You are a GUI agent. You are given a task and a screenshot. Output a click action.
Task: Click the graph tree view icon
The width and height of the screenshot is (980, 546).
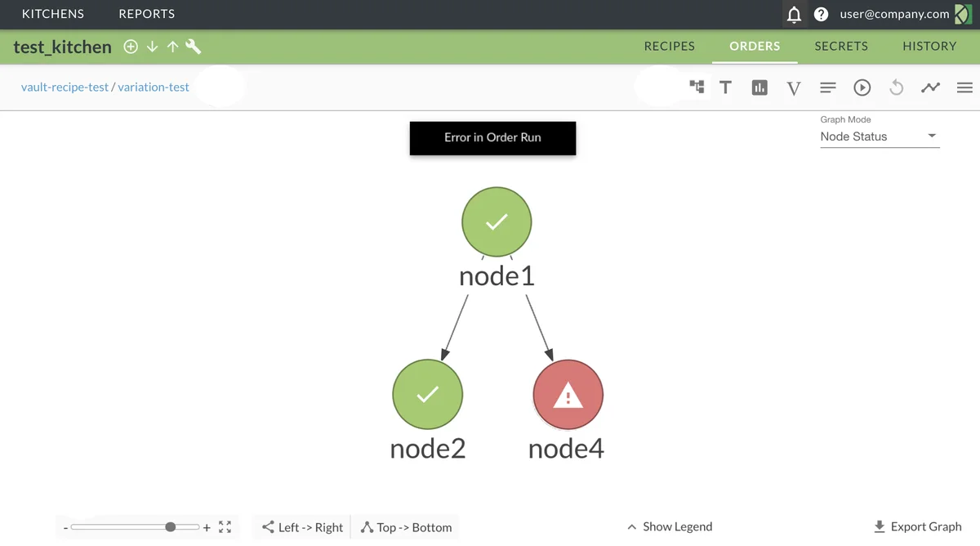pyautogui.click(x=697, y=87)
